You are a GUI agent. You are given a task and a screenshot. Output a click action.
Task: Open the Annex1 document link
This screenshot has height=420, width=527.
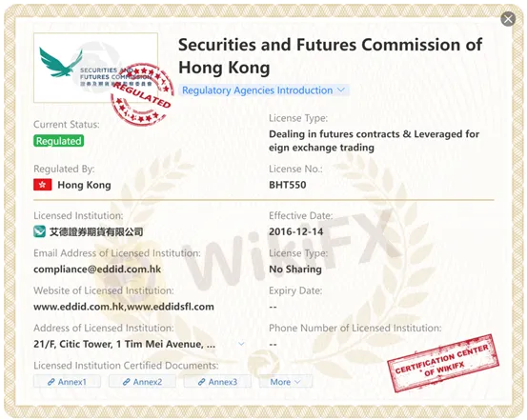point(67,382)
